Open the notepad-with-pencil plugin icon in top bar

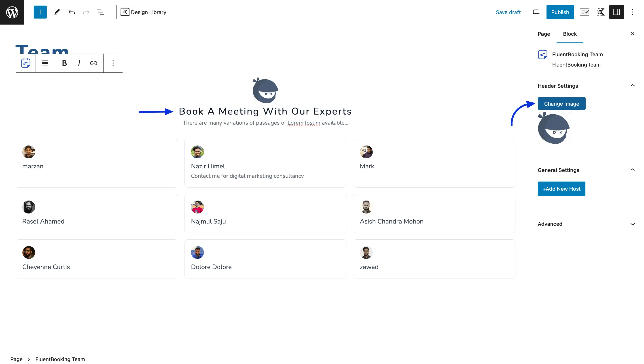584,12
